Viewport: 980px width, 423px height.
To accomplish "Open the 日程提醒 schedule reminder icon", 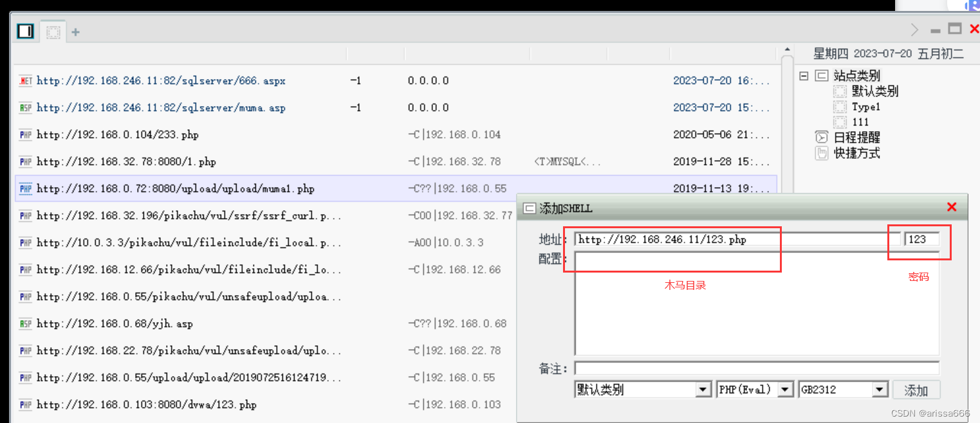I will [x=822, y=137].
